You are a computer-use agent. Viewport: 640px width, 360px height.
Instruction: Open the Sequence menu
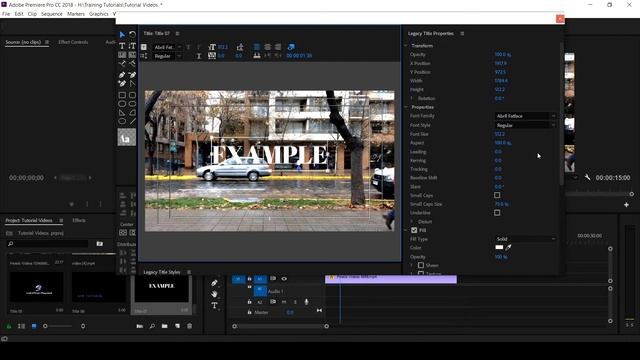(52, 14)
